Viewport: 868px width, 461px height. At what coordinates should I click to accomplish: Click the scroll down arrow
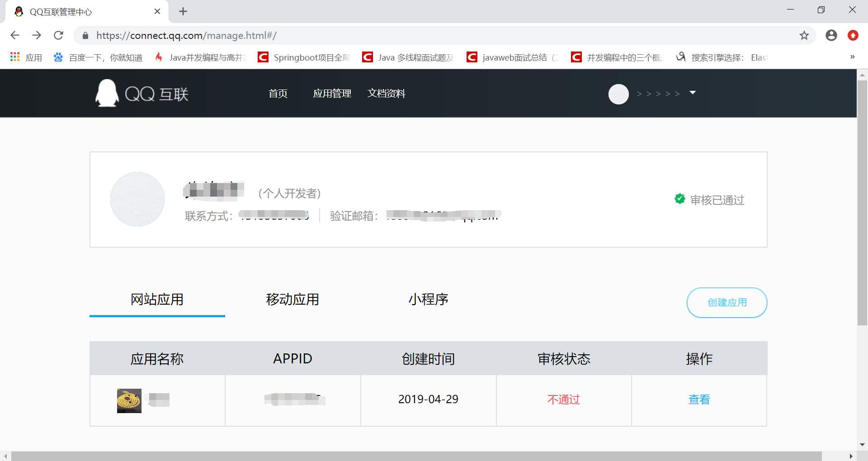point(862,445)
